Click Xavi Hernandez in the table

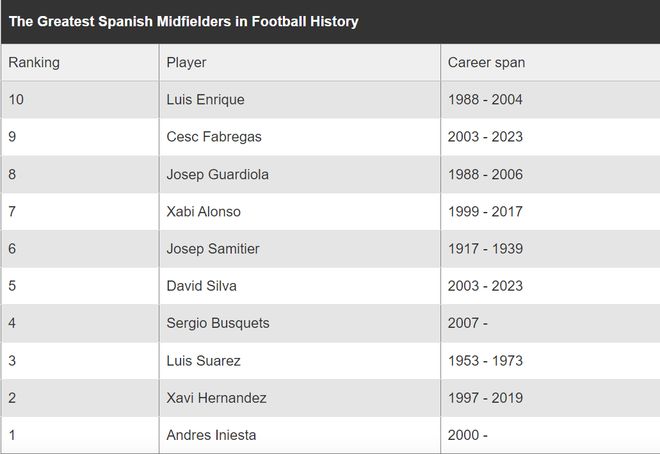pos(217,398)
